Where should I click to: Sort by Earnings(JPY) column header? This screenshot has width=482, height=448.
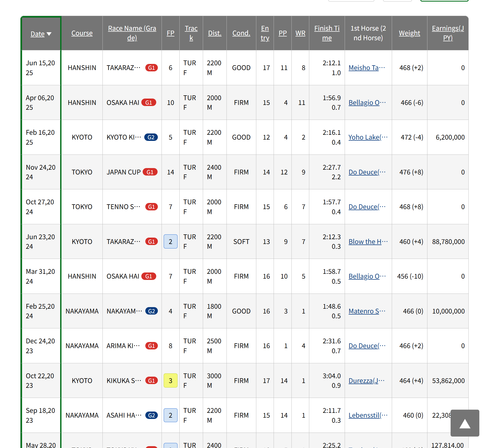point(448,33)
